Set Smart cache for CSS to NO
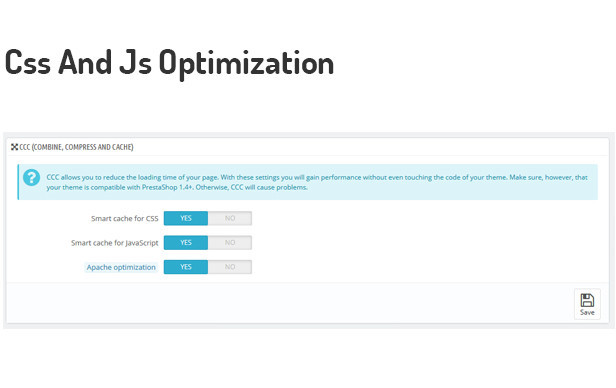The image size is (616, 388). tap(230, 218)
